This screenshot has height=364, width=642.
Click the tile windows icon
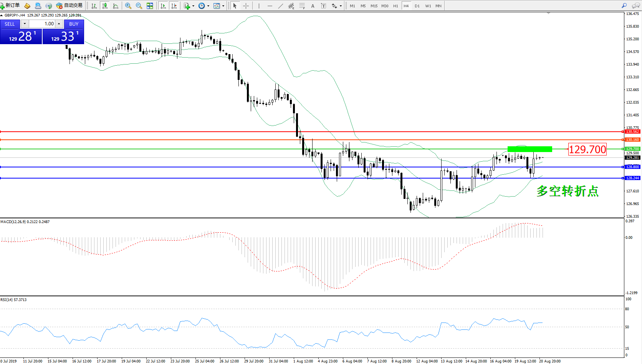150,6
